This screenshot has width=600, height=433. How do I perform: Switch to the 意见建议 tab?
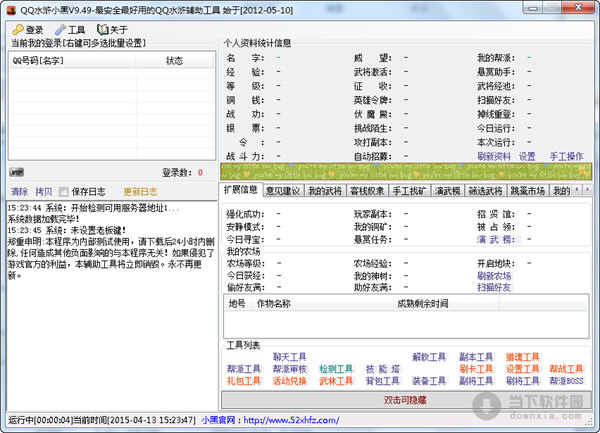pyautogui.click(x=283, y=191)
